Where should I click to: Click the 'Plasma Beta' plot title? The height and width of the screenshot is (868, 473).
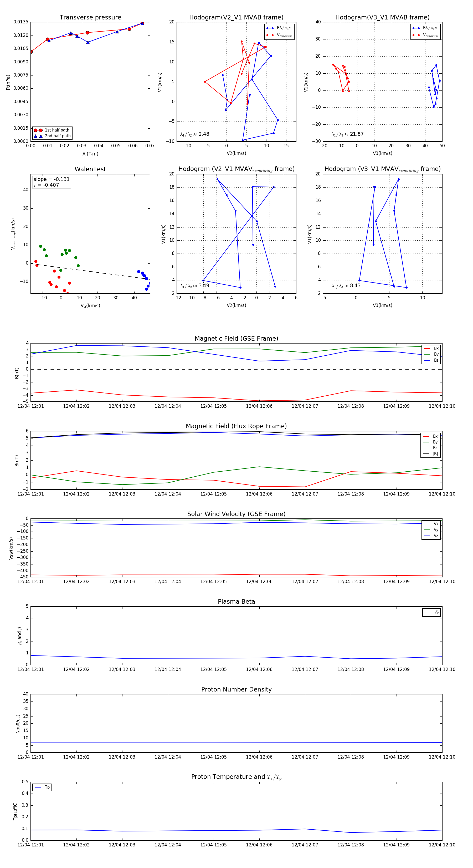(x=236, y=602)
